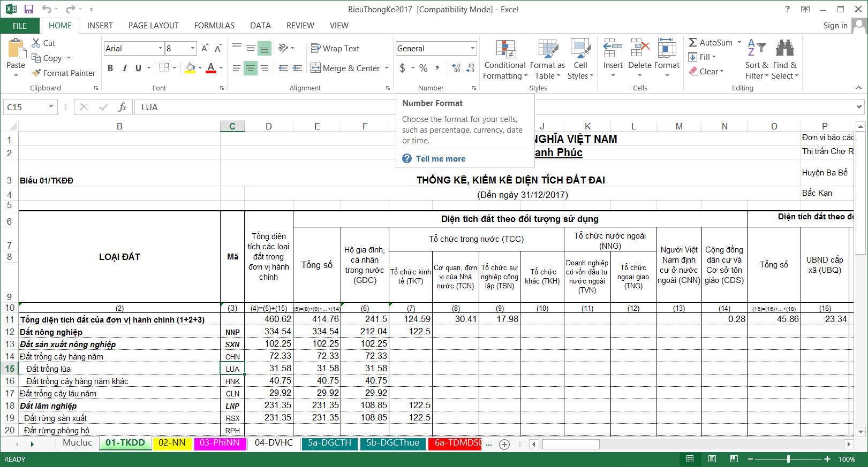This screenshot has width=868, height=467.
Task: Toggle Italic text formatting
Action: [124, 68]
